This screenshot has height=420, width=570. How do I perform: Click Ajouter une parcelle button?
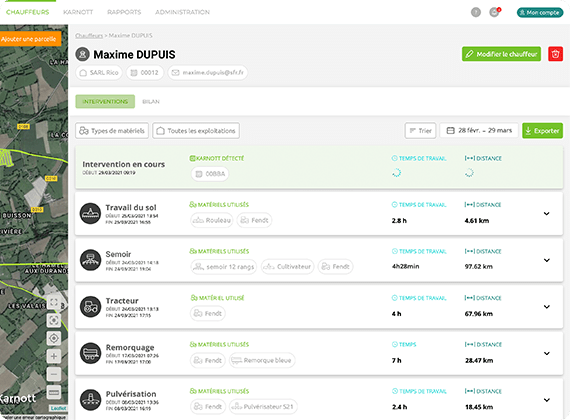(x=30, y=39)
